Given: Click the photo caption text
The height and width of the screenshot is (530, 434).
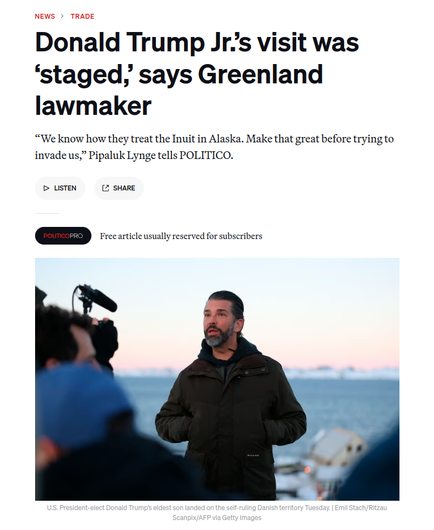Looking at the screenshot, I should point(217,512).
